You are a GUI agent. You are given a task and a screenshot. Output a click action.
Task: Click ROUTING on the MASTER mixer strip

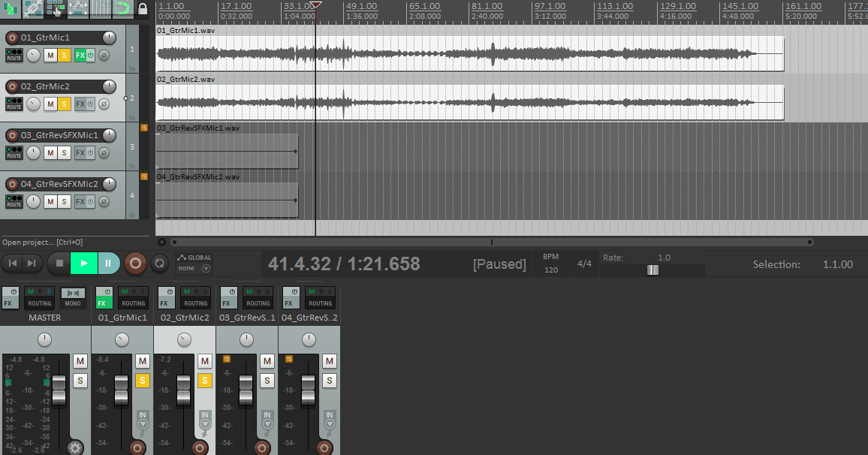click(x=39, y=303)
